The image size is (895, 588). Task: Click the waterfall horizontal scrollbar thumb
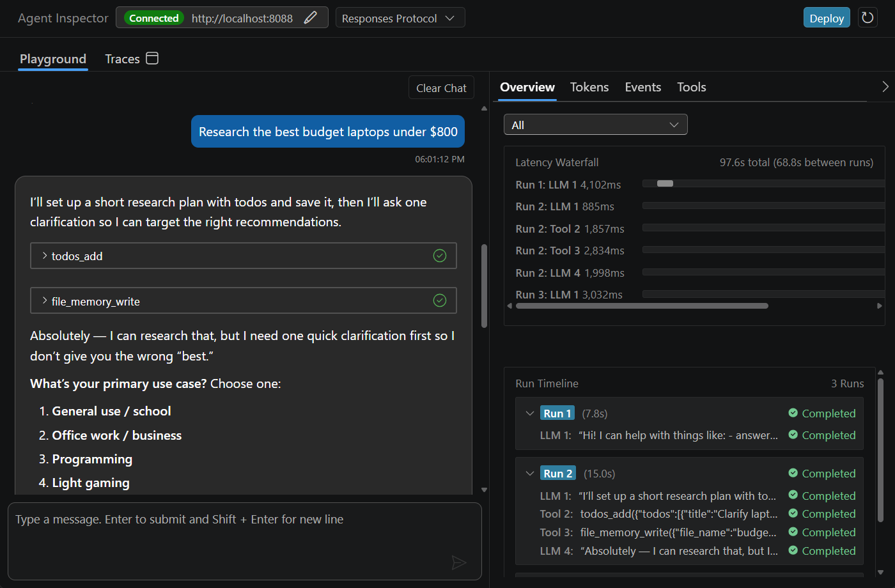tap(642, 306)
